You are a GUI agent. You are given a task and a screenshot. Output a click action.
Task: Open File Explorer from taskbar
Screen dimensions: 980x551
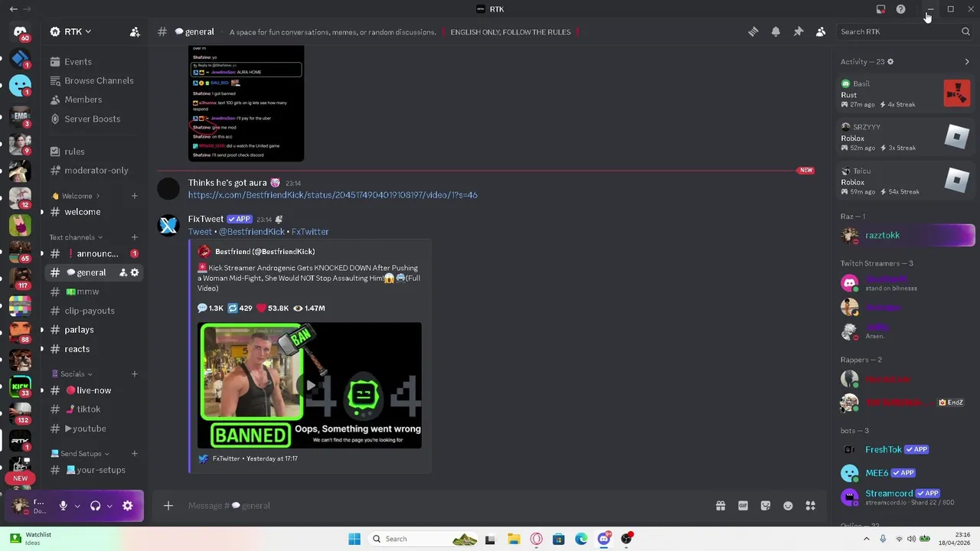(x=514, y=539)
